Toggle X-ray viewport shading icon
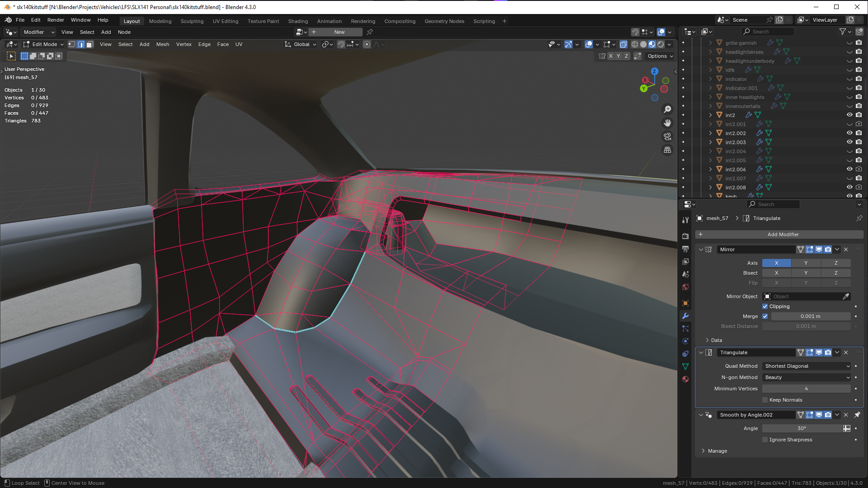Screen dimensions: 868x488 click(624, 44)
